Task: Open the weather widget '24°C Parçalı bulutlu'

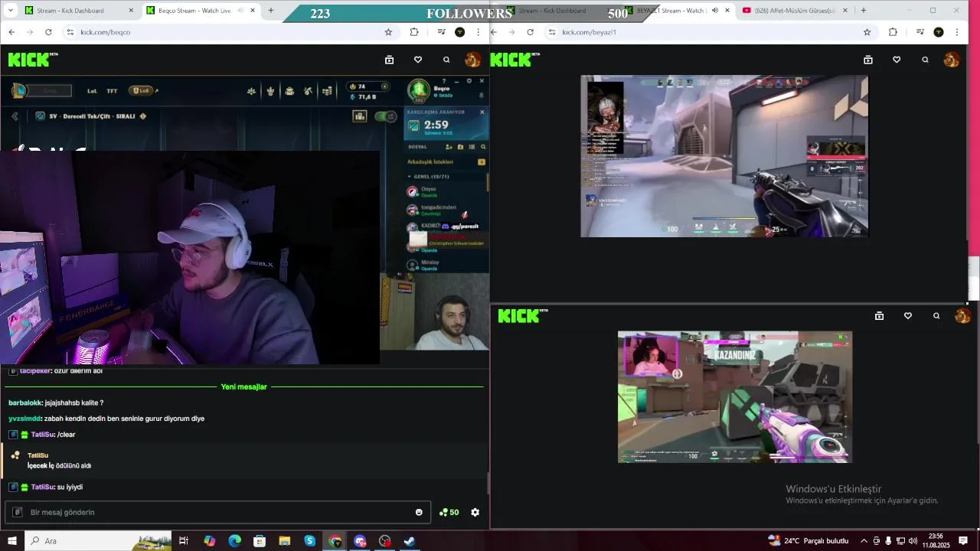Action: (808, 541)
